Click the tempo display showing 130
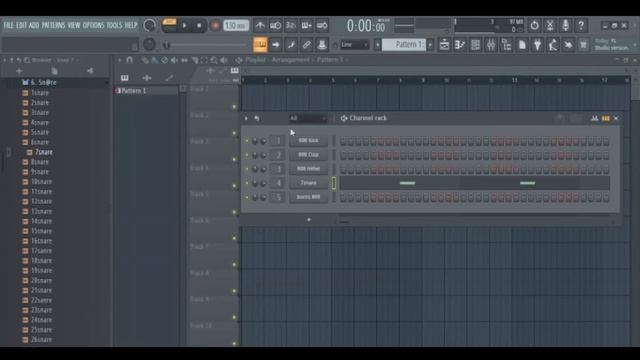Viewport: 640px width, 360px height. click(236, 26)
